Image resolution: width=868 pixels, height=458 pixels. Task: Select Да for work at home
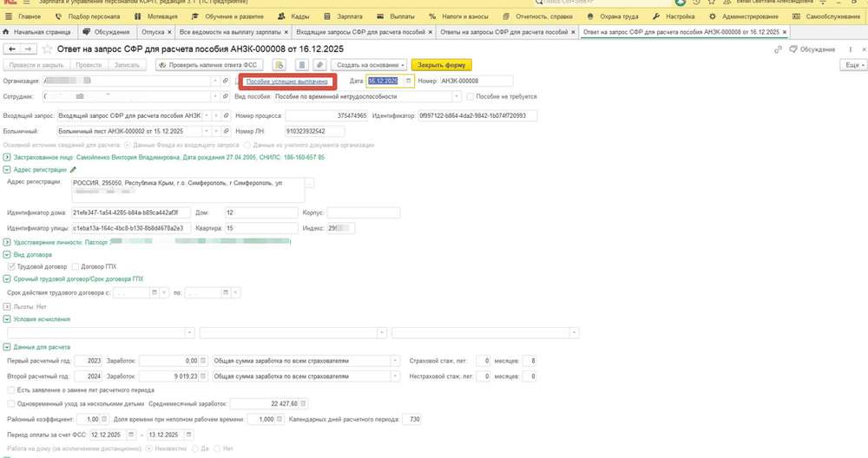[194, 448]
